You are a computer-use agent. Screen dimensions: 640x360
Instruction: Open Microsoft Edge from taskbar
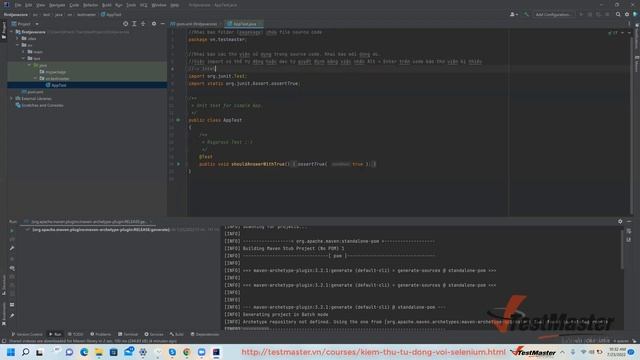84,352
